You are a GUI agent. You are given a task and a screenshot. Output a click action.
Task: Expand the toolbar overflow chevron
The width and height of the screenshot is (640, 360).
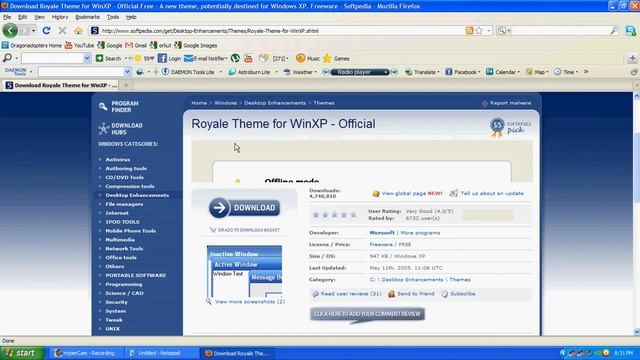tap(586, 72)
